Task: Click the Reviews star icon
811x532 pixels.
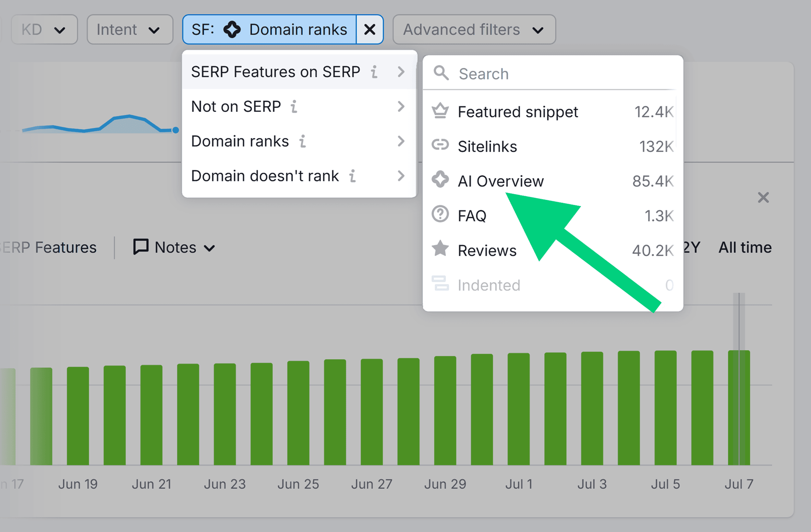Action: coord(440,249)
